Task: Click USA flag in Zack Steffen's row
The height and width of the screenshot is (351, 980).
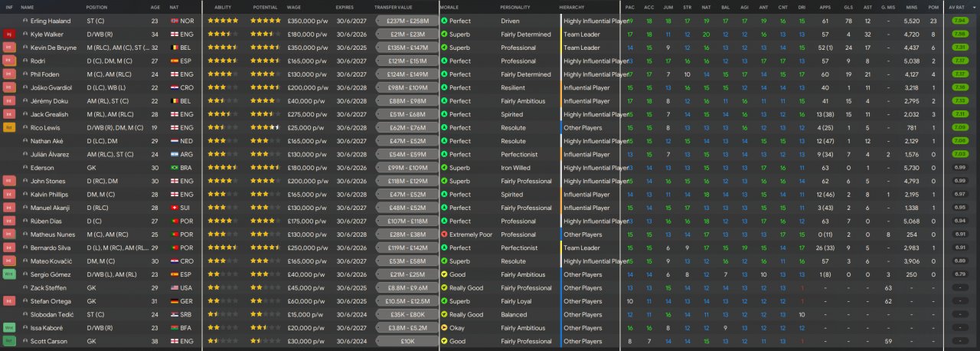Action: click(x=175, y=288)
